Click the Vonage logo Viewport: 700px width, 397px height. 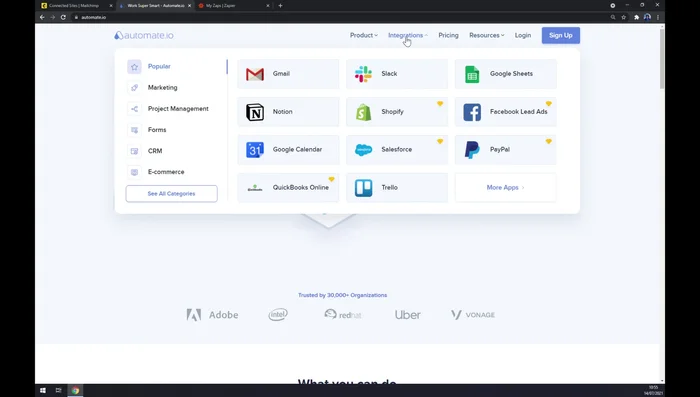click(x=473, y=315)
